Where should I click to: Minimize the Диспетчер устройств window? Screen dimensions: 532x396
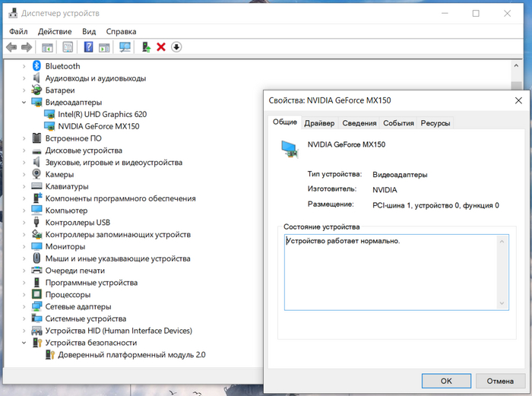click(x=445, y=13)
